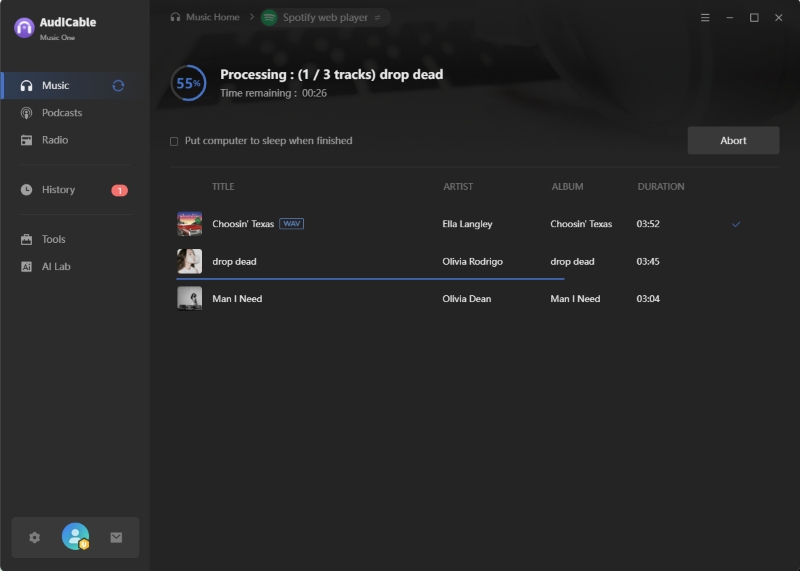Open the Music section in sidebar
Viewport: 800px width, 571px height.
(75, 85)
